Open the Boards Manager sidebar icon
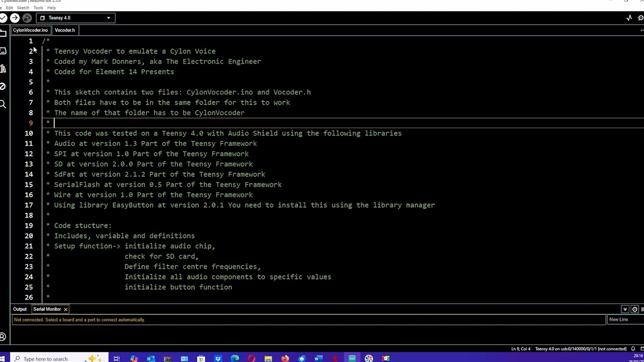644x362 pixels. [x=3, y=51]
